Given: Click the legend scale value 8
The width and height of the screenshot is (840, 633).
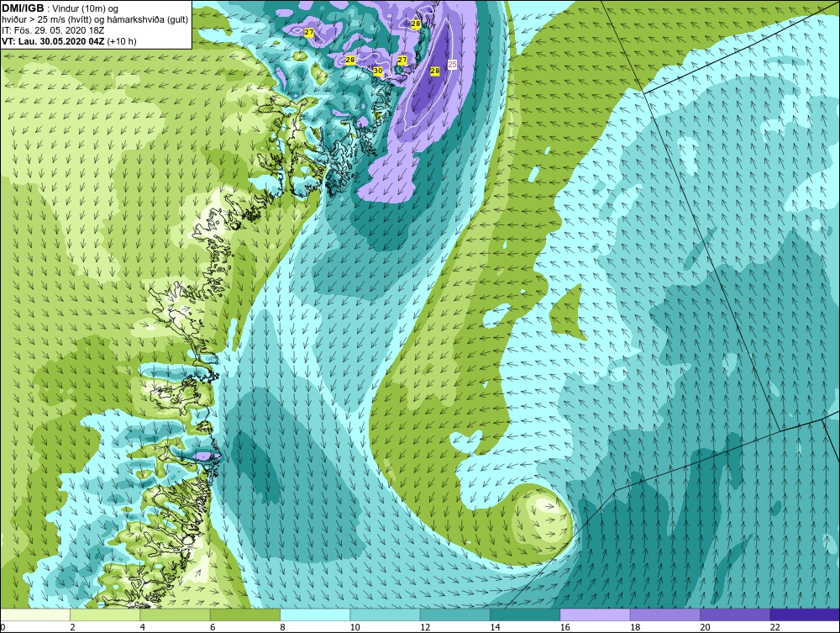Looking at the screenshot, I should [282, 627].
